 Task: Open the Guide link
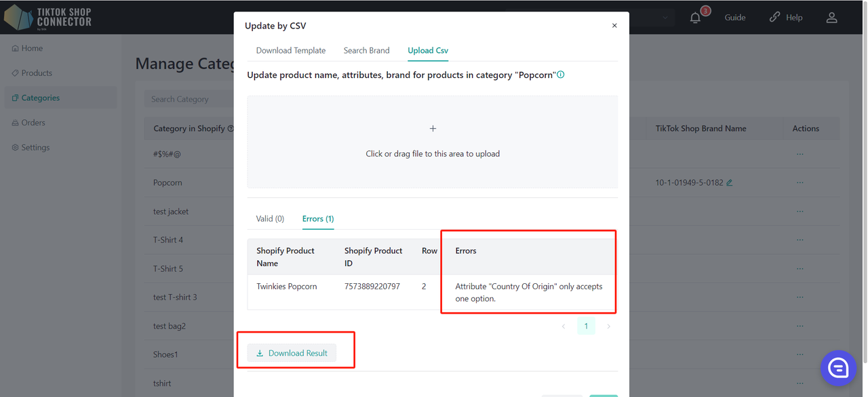click(735, 18)
